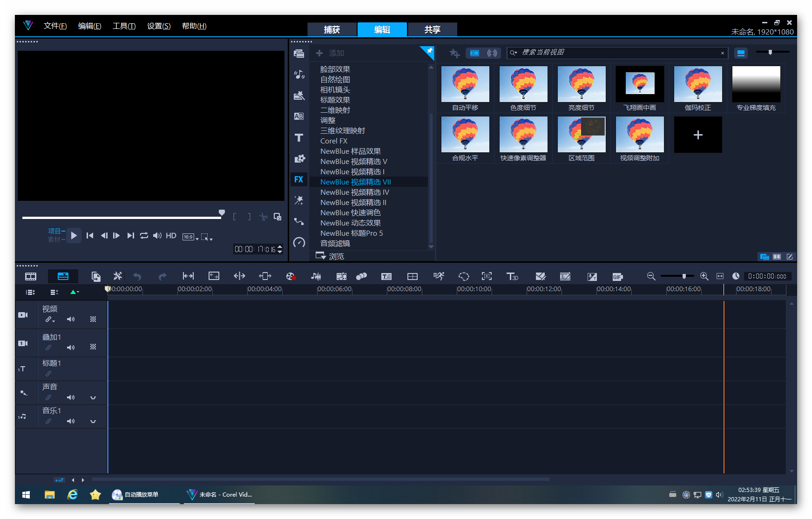The image size is (812, 519).
Task: Open the AR stickers library icon
Action: pos(299,200)
